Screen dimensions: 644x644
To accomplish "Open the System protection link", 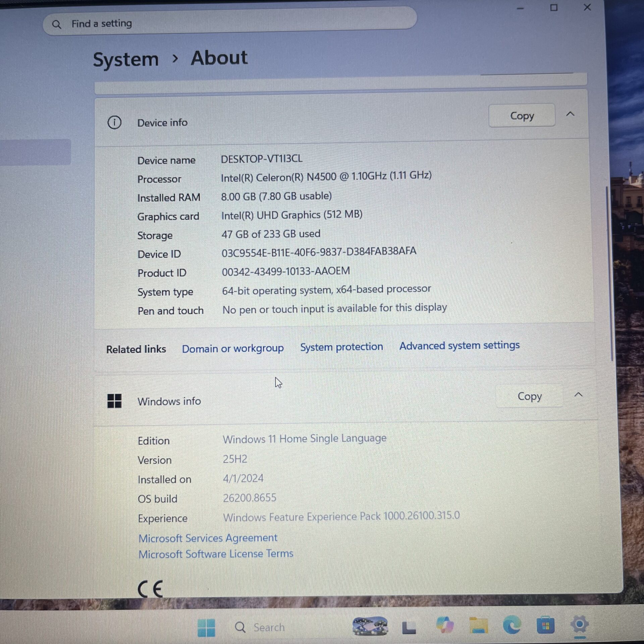I will coord(341,347).
